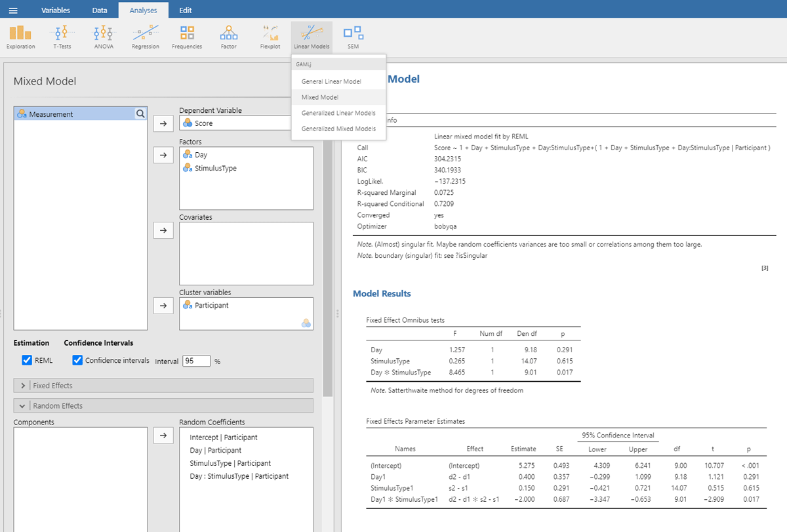Open the Factor analysis menu

(228, 37)
